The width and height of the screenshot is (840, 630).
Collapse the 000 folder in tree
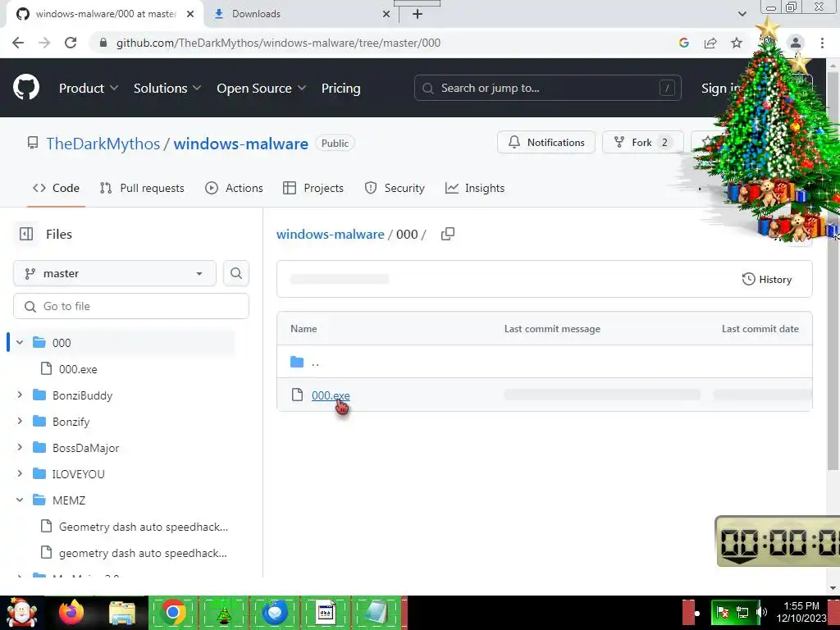[x=20, y=342]
